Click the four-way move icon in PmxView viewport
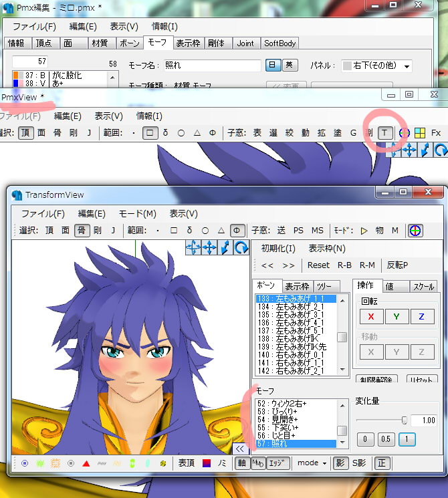The height and width of the screenshot is (498, 448). [410, 150]
